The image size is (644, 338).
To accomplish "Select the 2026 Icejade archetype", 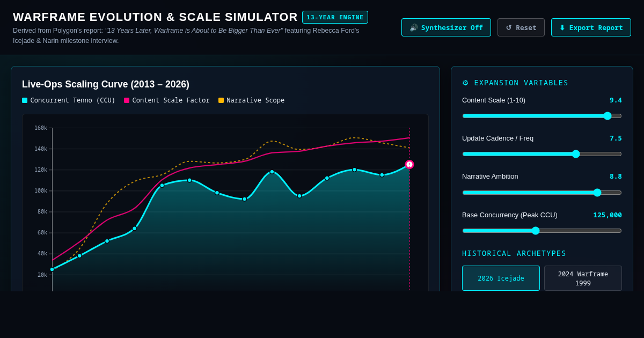I will [x=501, y=278].
